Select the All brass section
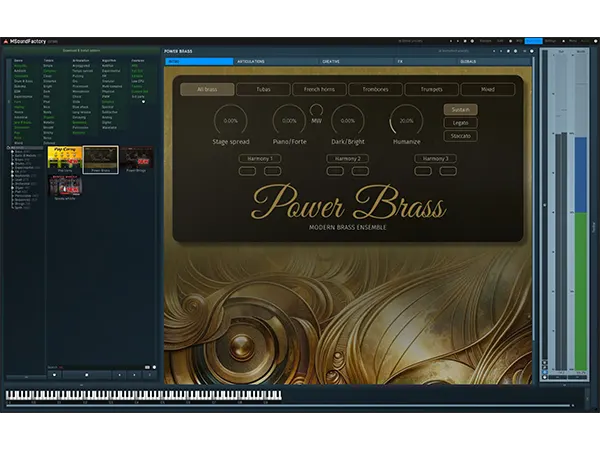600x450 pixels. (x=207, y=89)
